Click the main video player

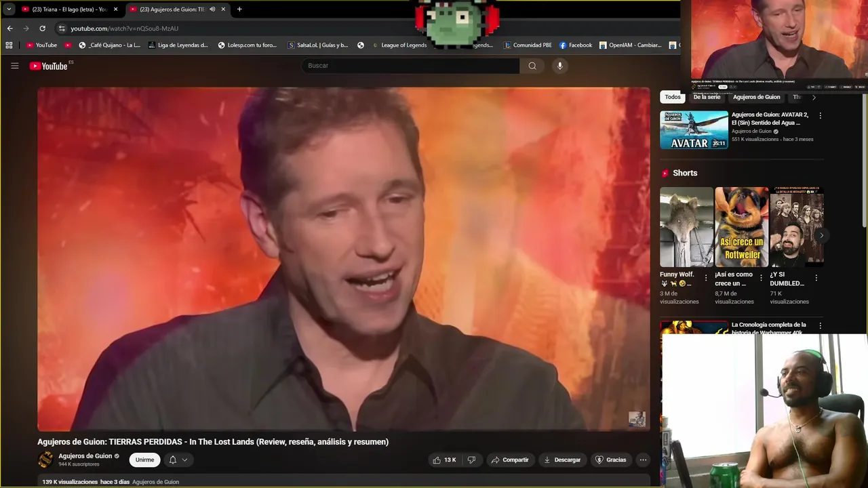click(x=344, y=259)
